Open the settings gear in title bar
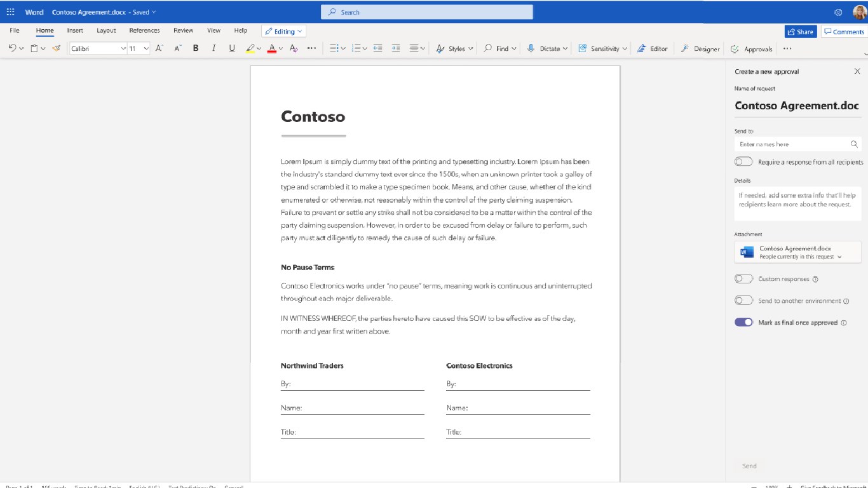 point(838,12)
